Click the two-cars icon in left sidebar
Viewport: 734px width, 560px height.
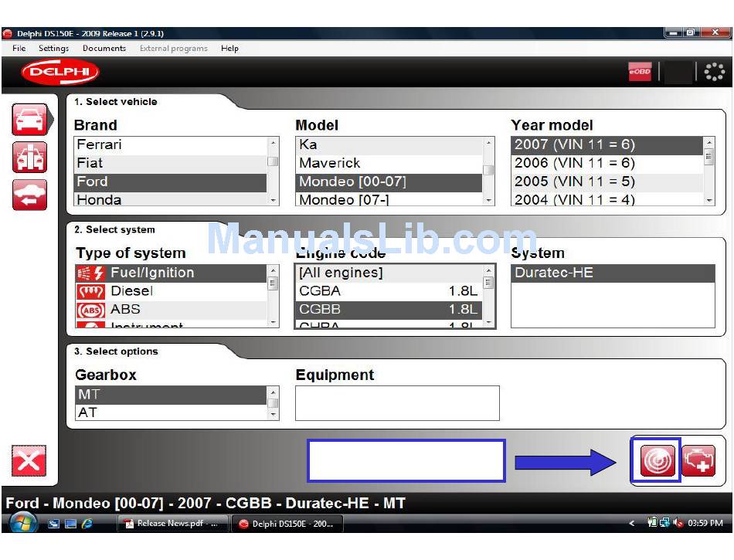tap(29, 158)
